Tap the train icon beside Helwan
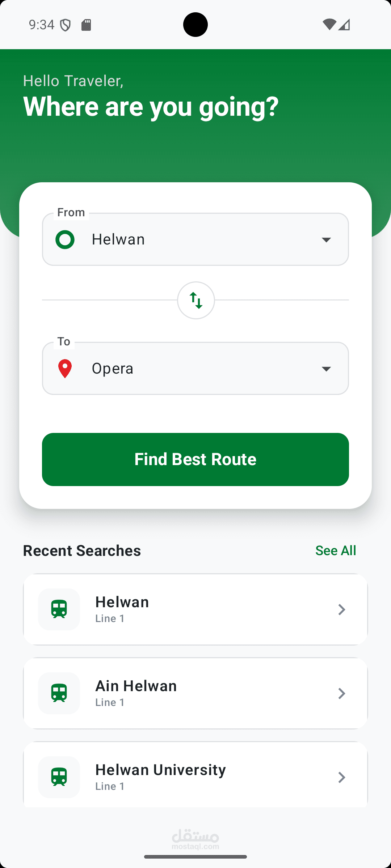 59,609
